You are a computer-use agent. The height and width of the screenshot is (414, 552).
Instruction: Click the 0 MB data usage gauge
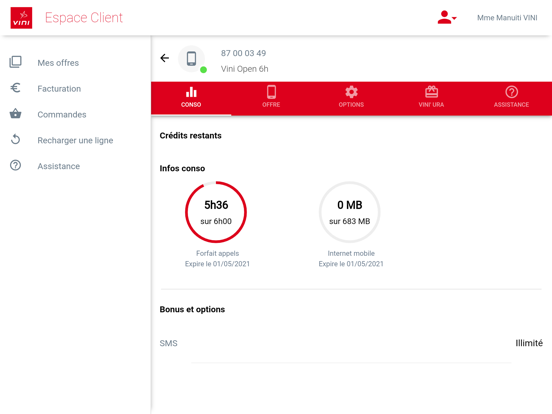coord(350,212)
